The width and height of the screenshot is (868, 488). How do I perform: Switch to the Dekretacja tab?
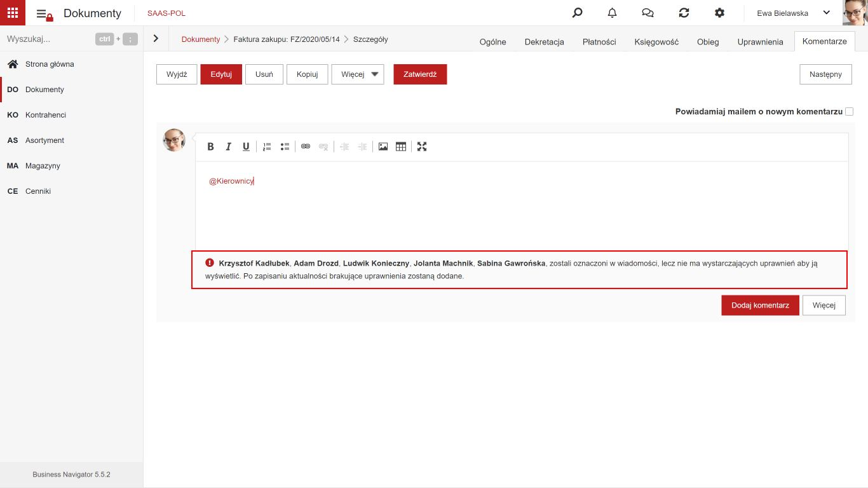545,42
